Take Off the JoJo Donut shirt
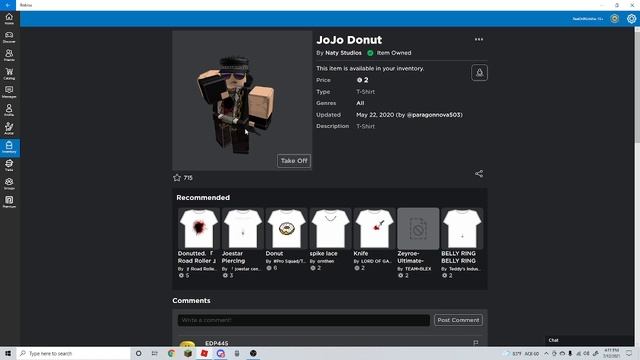 coord(294,161)
